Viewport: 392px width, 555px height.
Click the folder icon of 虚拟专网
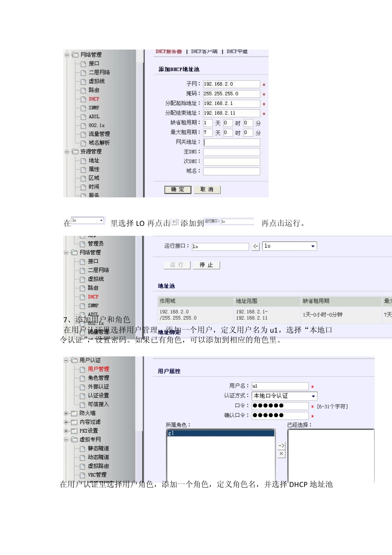point(74,439)
